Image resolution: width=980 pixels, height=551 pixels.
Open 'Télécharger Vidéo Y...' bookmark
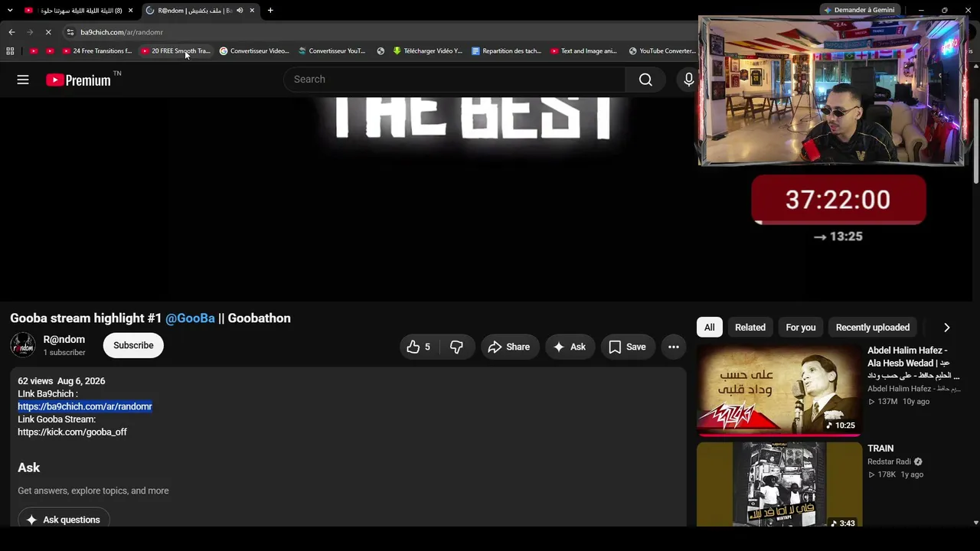pos(428,51)
